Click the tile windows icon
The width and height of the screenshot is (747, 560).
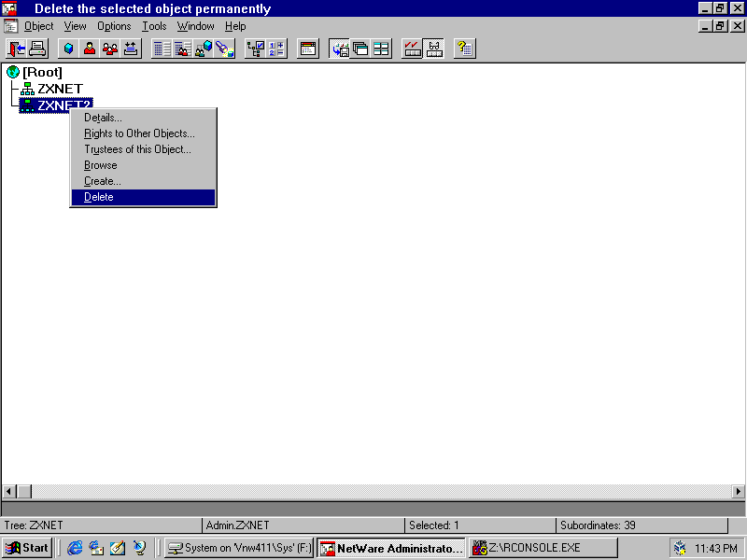[x=381, y=49]
